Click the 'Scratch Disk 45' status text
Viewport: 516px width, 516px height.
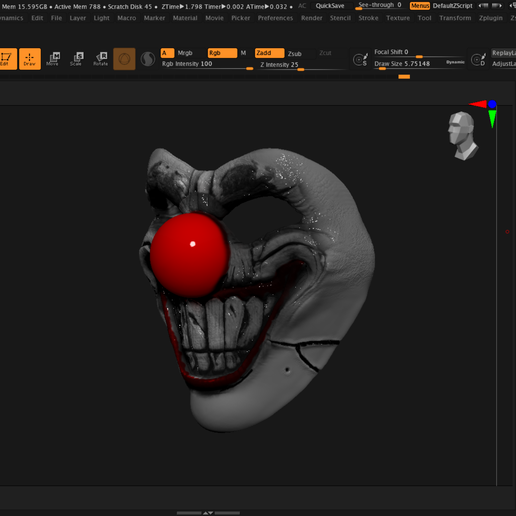pos(130,6)
